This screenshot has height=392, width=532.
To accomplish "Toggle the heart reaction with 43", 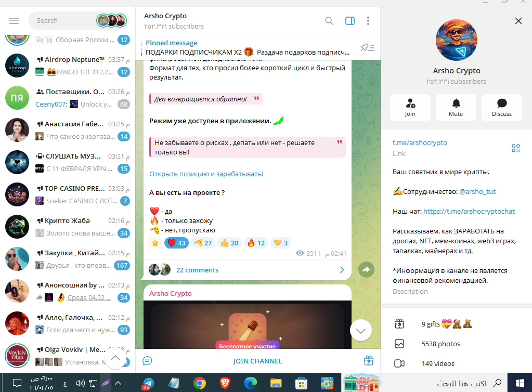I will tap(176, 243).
